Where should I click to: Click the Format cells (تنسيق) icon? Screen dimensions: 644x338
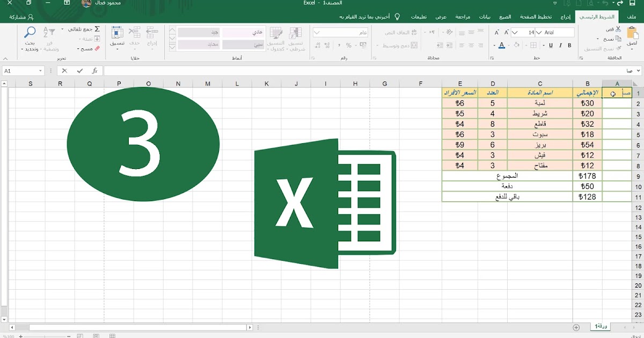click(117, 32)
